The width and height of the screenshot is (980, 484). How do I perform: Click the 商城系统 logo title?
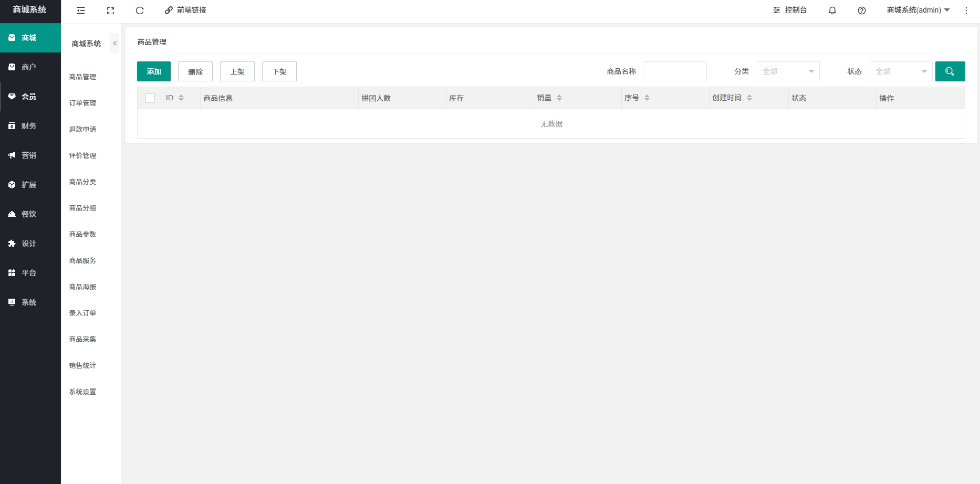[30, 10]
